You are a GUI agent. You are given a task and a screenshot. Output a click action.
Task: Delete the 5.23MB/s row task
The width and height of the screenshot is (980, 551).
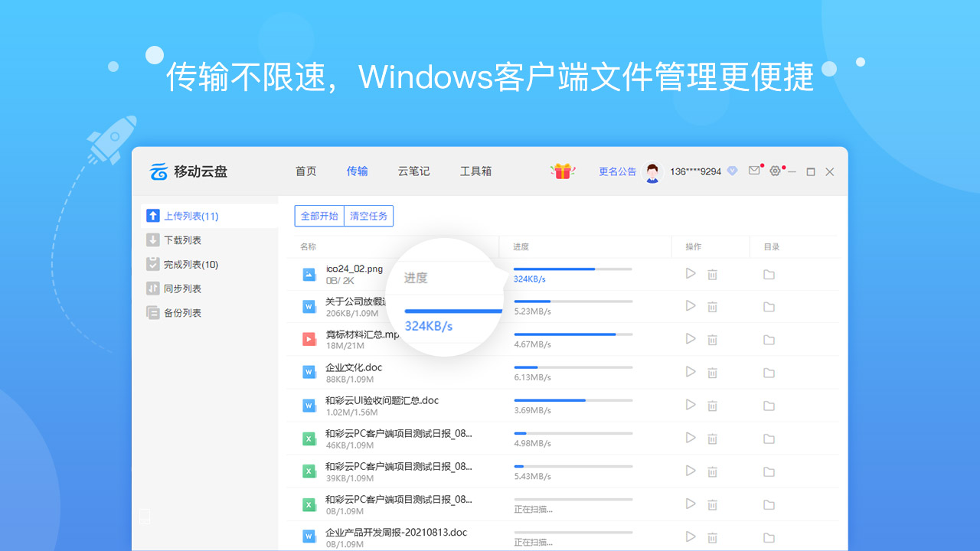712,307
